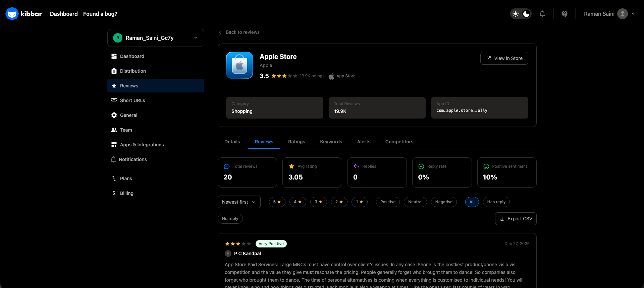Click the Apps & Integrations icon

(x=114, y=145)
